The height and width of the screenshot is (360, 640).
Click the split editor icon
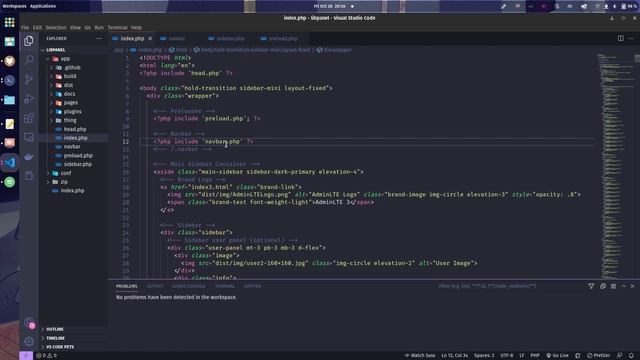coord(620,38)
